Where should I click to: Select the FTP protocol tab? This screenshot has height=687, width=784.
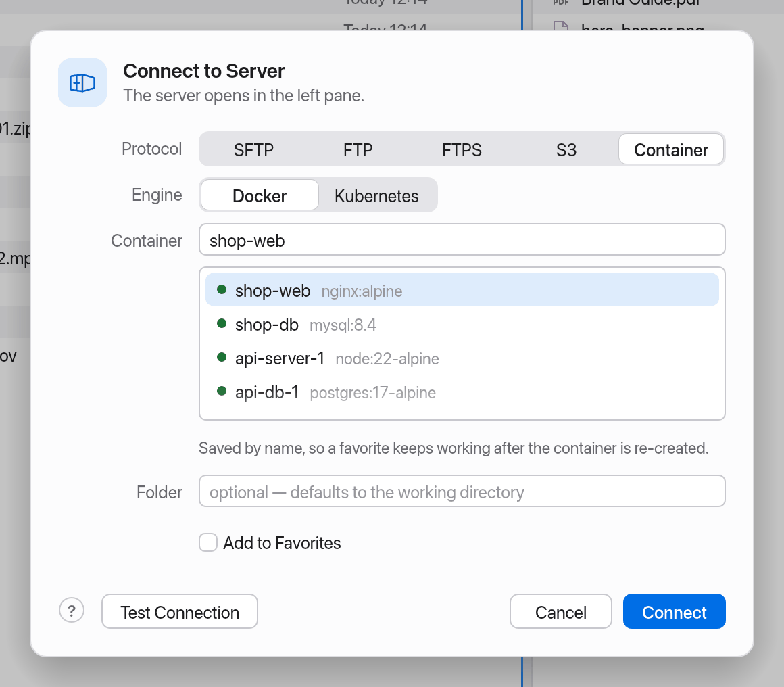[x=358, y=149]
